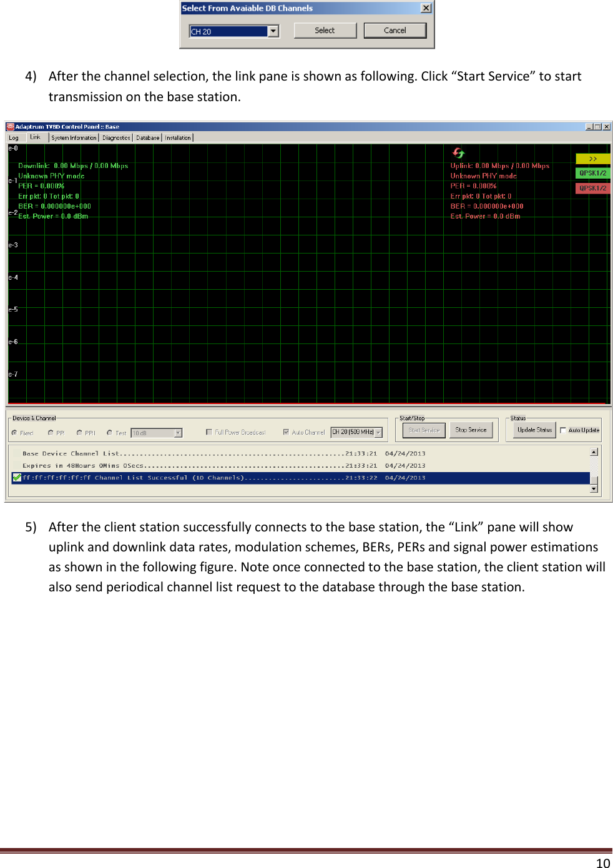Click the log list scroll up arrow
Screen dimensions: 613x868
coord(594,451)
